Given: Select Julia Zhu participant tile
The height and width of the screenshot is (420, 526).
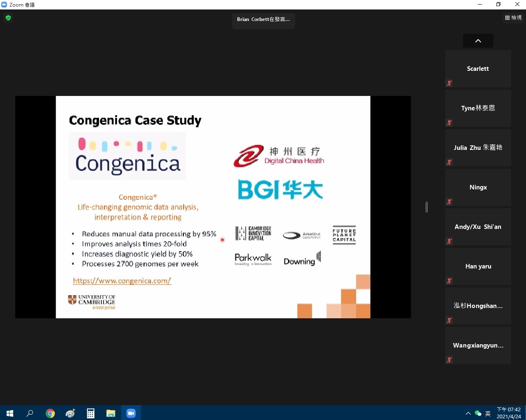Looking at the screenshot, I should click(x=478, y=148).
